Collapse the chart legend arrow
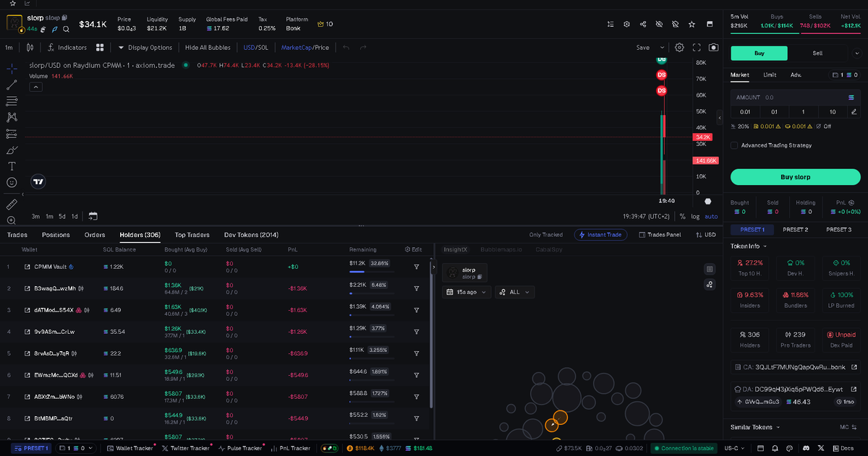This screenshot has width=868, height=456. [35, 87]
